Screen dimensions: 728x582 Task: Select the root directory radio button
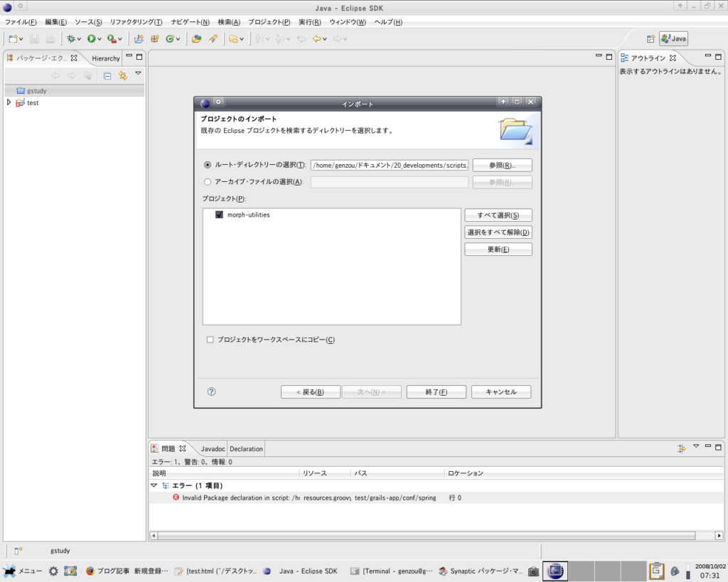(x=208, y=165)
